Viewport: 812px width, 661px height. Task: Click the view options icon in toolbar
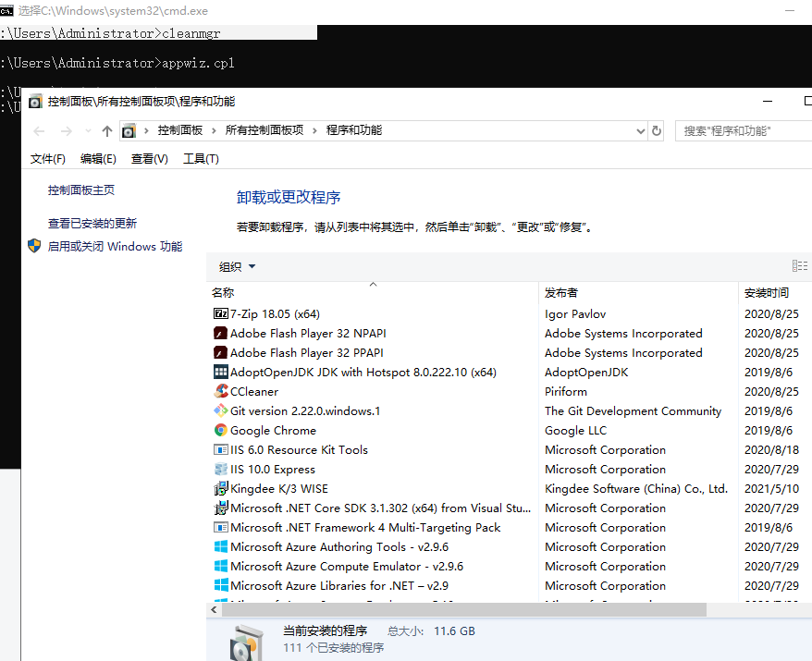click(x=800, y=266)
